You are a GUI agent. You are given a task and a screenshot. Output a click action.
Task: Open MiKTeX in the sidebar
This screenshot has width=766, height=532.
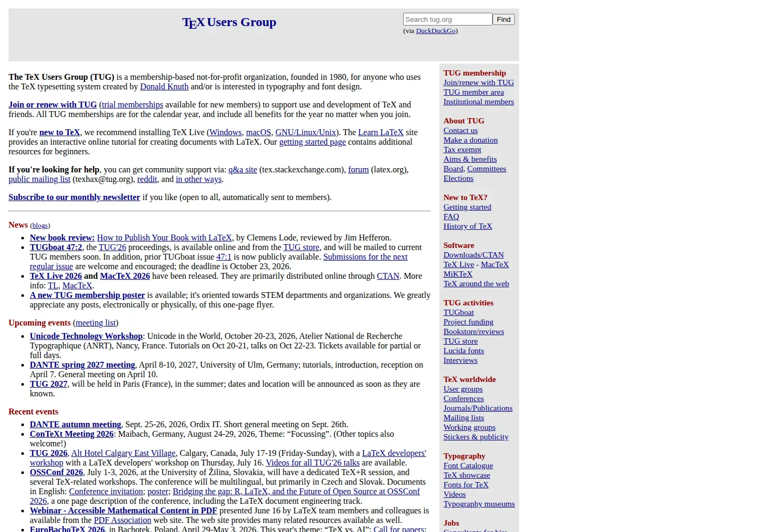(458, 274)
